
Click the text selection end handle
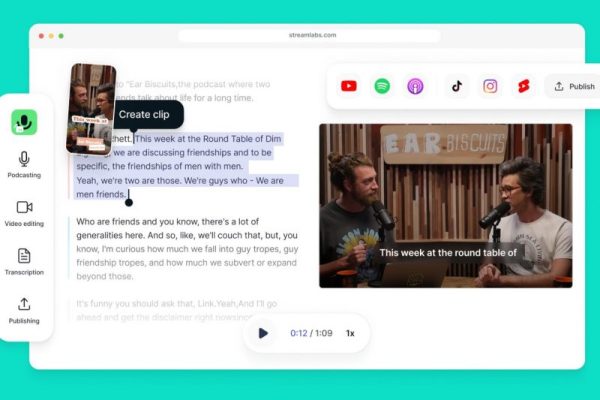129,202
